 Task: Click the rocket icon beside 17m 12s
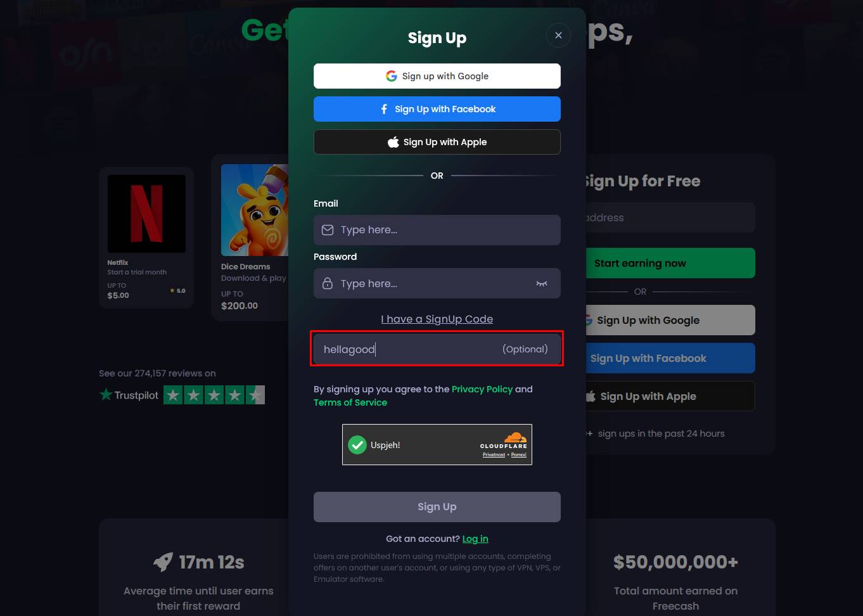coord(163,561)
